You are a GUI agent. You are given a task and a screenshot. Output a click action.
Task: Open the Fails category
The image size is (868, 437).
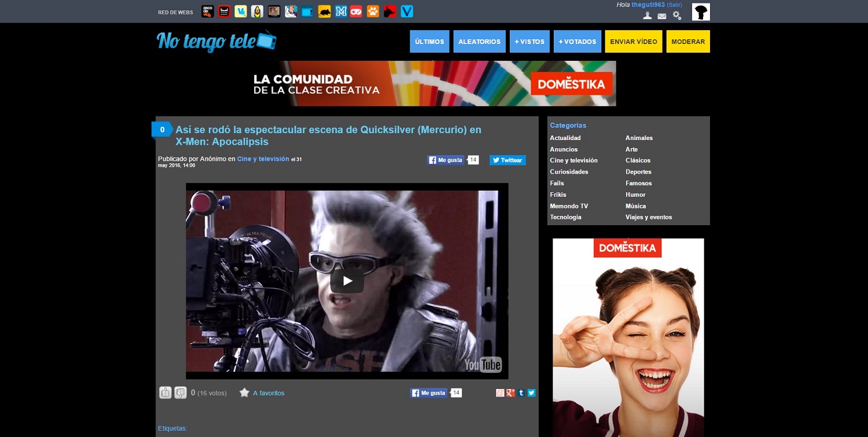coord(557,183)
